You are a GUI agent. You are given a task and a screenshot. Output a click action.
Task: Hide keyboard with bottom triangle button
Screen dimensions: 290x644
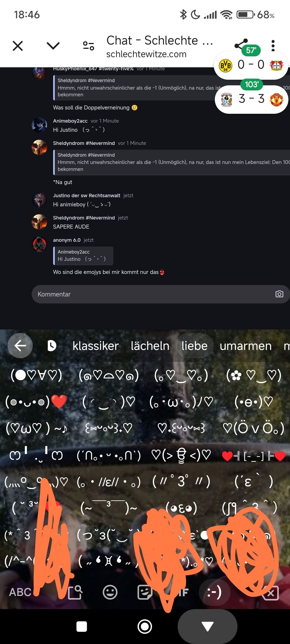(208, 627)
